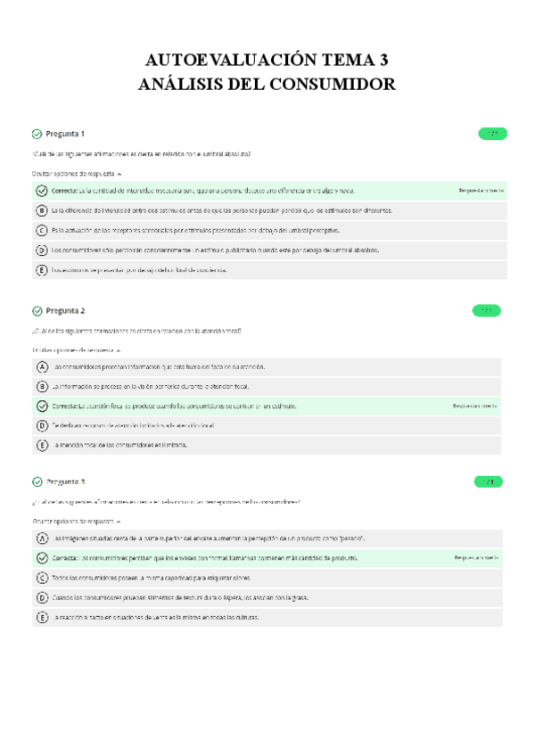Click the correct-answer checkmark in Pregunta 2
The height and width of the screenshot is (756, 535).
[42, 406]
